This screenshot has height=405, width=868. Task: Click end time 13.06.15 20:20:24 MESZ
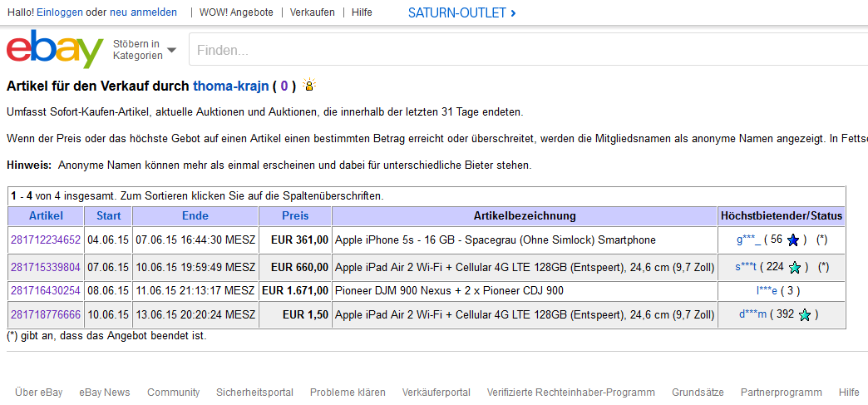(195, 314)
